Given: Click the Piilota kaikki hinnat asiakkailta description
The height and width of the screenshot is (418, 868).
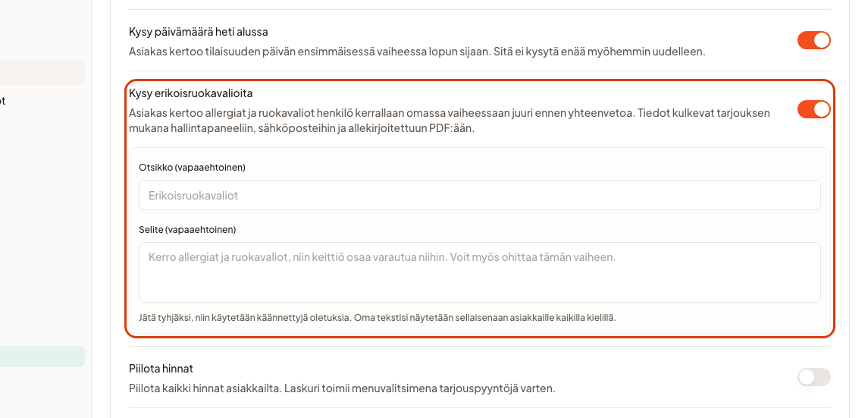Looking at the screenshot, I should (342, 388).
